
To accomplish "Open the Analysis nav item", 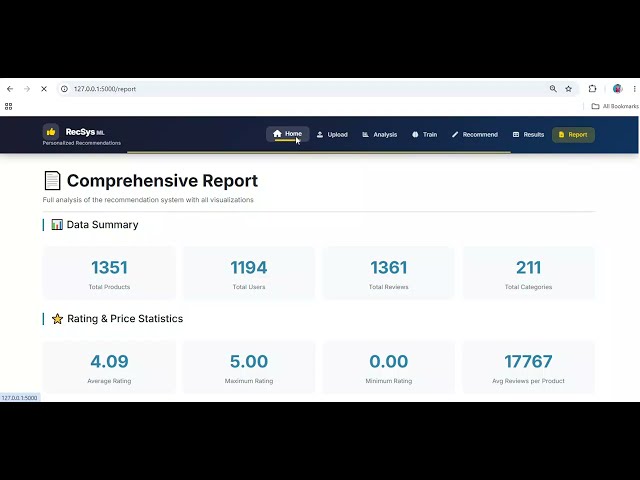I will pyautogui.click(x=380, y=135).
